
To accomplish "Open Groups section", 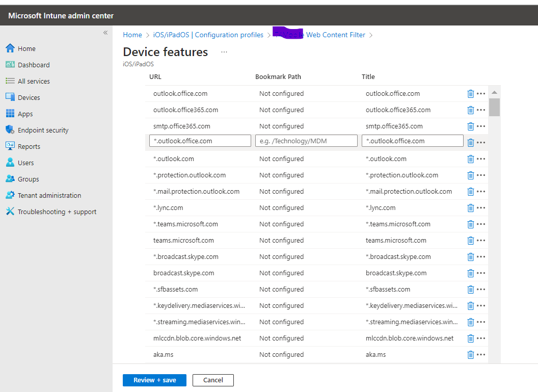I will point(22,179).
